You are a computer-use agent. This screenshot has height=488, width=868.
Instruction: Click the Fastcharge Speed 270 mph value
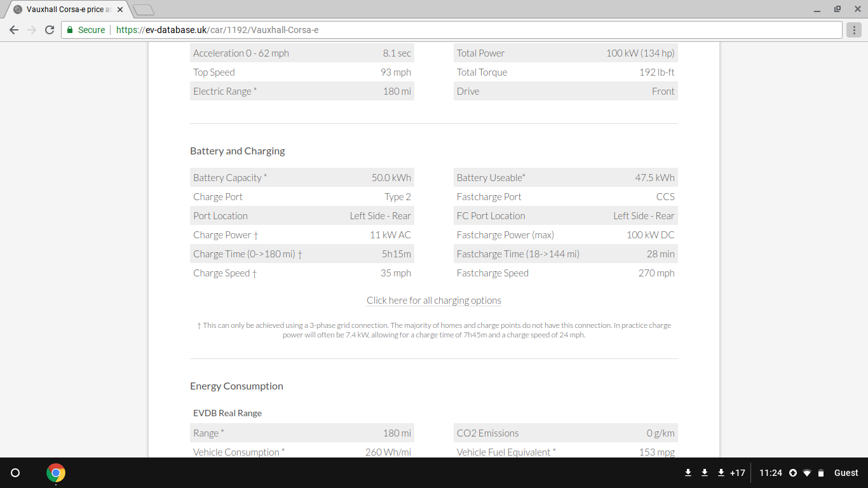tap(656, 273)
